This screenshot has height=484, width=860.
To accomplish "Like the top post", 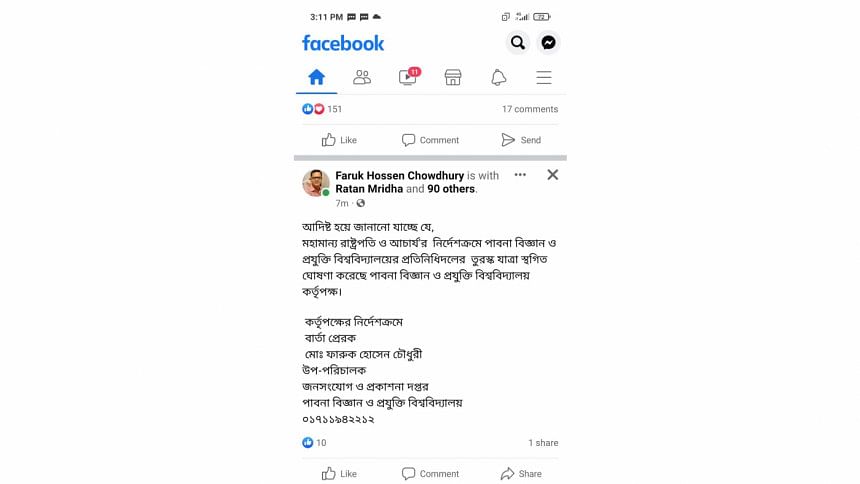I will 339,140.
